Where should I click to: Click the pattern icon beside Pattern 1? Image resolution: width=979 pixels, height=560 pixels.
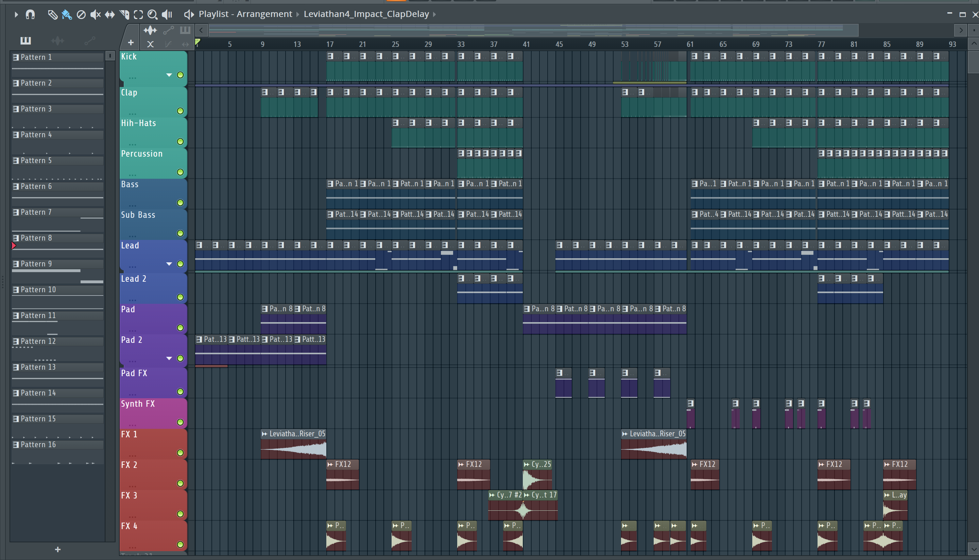pos(16,57)
